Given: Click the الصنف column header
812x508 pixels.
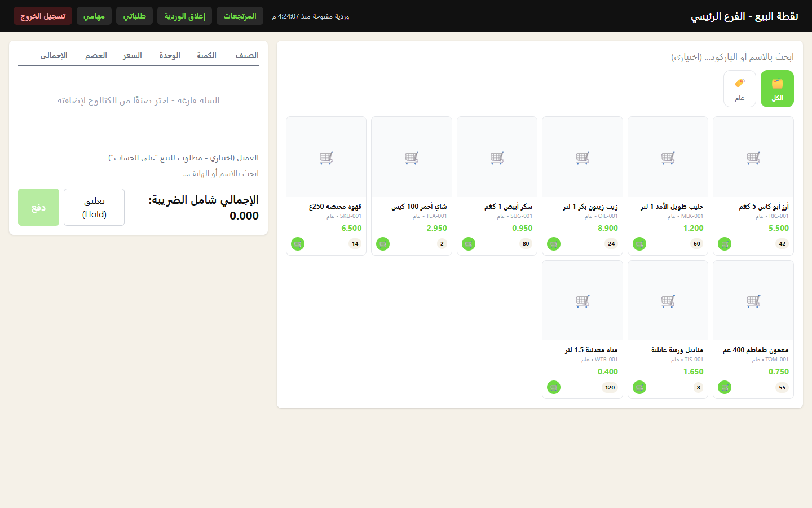Looking at the screenshot, I should pos(247,55).
